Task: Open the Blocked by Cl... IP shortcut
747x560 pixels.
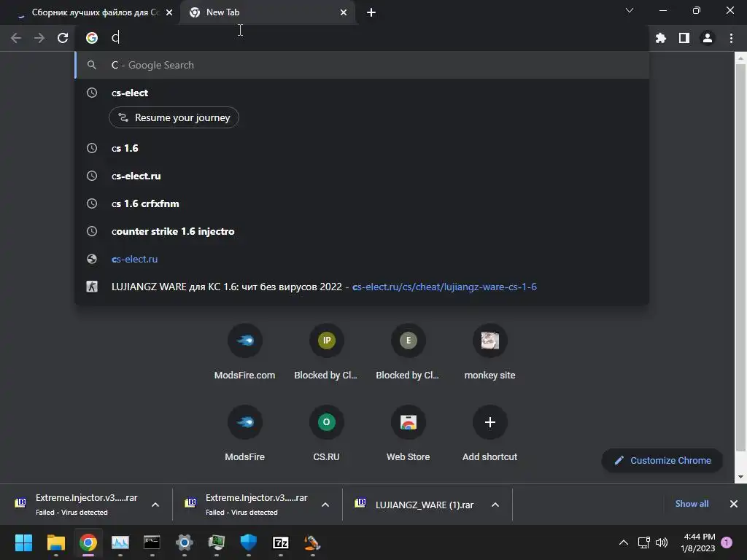Action: click(326, 351)
